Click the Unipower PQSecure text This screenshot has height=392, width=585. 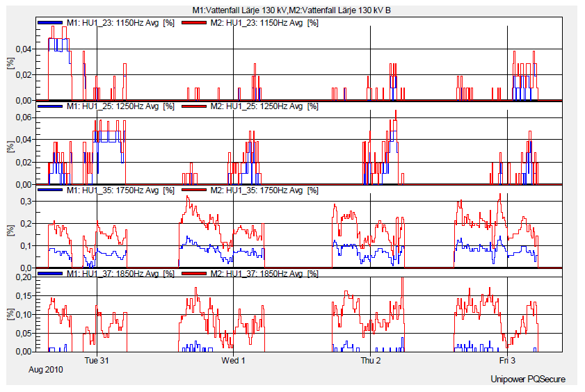pos(527,379)
